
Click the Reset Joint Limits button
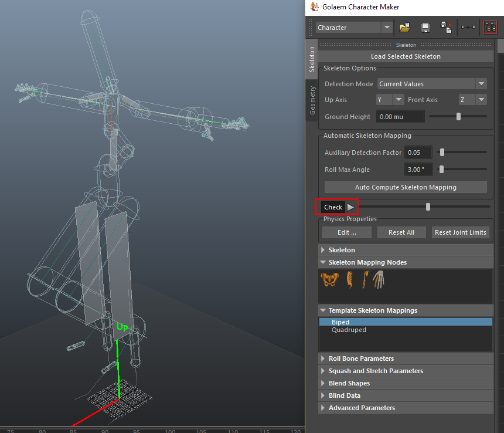click(x=460, y=232)
